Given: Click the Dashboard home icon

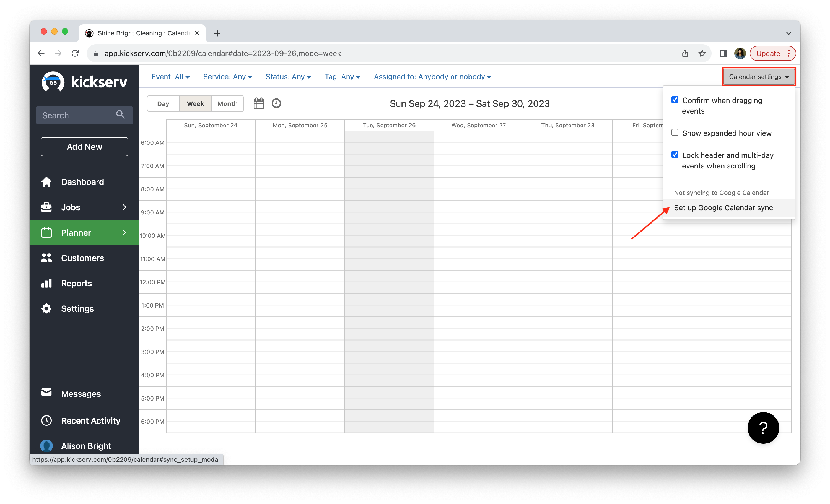Looking at the screenshot, I should [x=46, y=182].
